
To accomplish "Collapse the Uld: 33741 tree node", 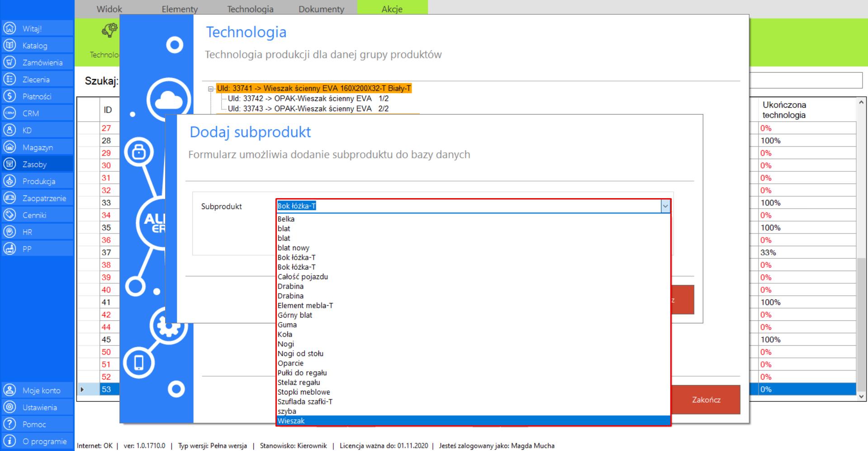I will point(211,89).
